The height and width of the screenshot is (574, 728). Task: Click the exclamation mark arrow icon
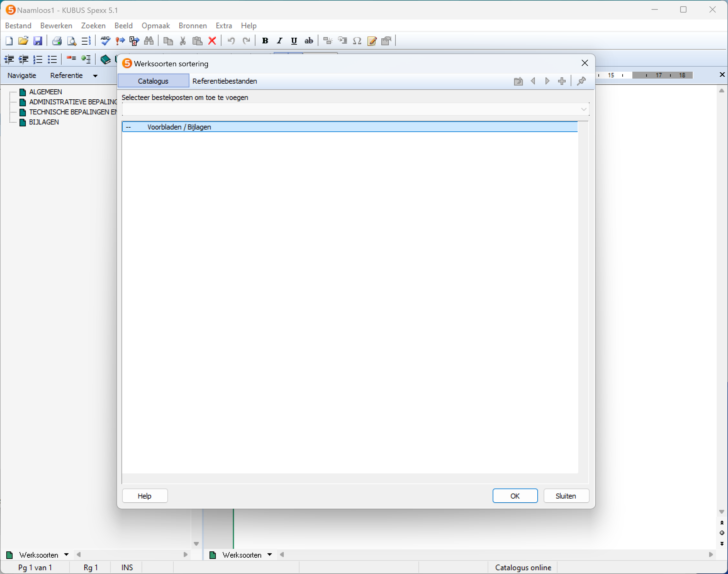pos(120,41)
